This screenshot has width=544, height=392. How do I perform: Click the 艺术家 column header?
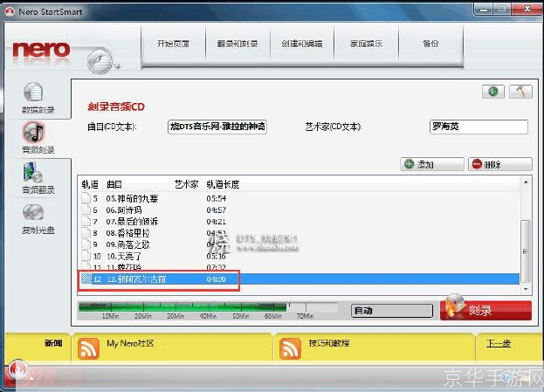tap(186, 184)
